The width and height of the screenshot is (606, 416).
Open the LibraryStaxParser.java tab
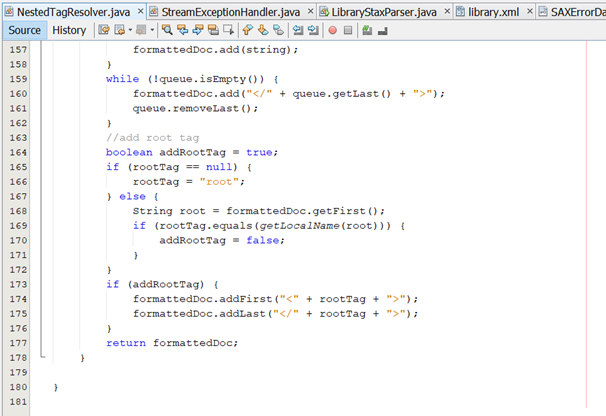pos(384,12)
